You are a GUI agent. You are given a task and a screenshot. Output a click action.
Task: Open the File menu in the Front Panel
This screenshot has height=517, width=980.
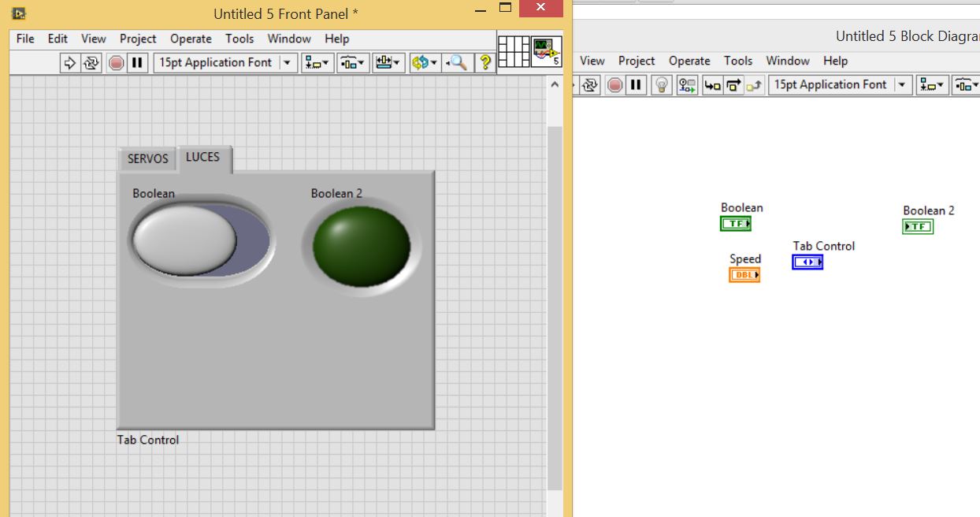25,39
